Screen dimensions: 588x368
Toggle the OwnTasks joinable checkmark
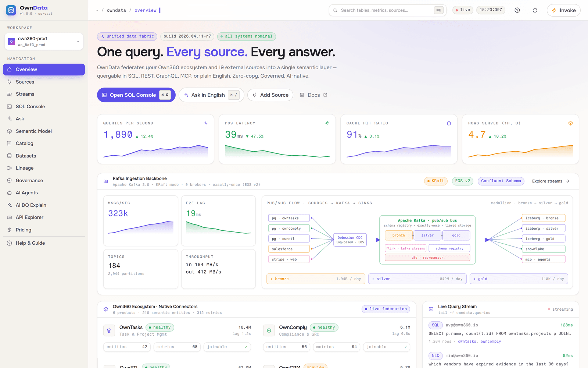[x=246, y=347]
